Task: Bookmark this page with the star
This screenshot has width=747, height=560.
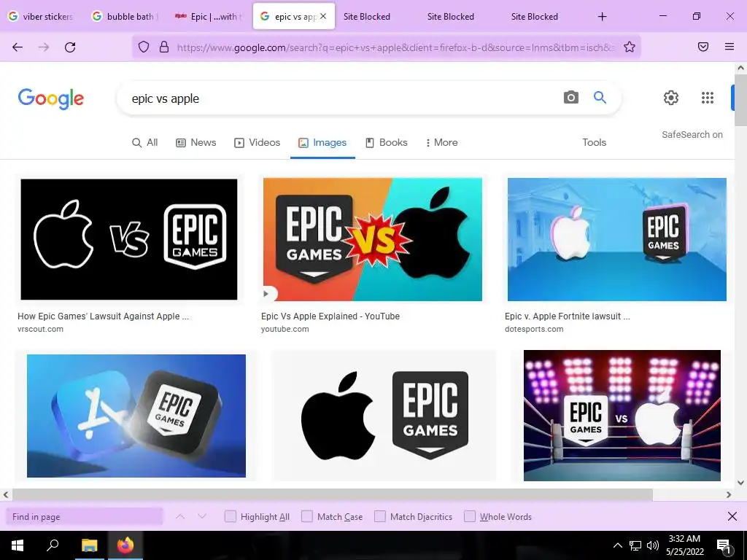Action: coord(630,47)
